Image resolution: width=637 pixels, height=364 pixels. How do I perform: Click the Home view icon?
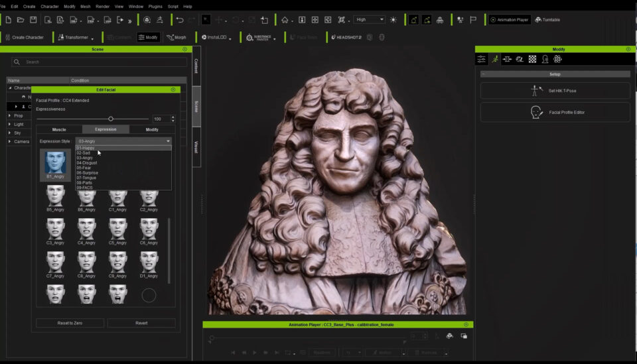point(285,20)
